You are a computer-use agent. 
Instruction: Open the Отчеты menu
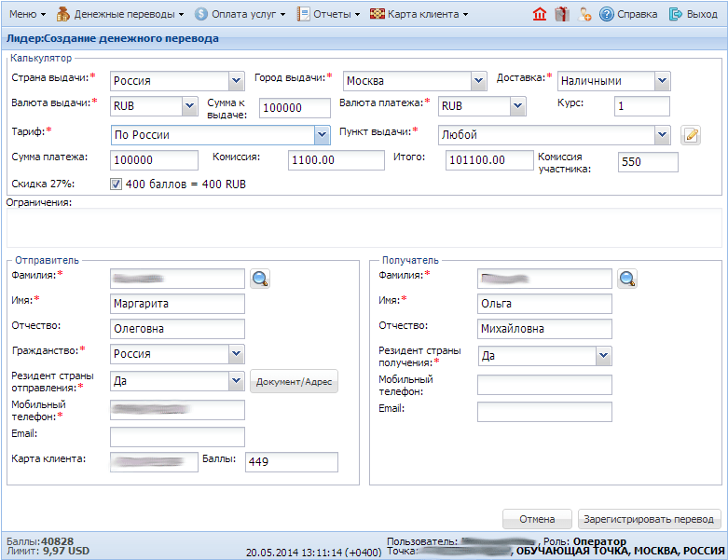click(x=328, y=14)
